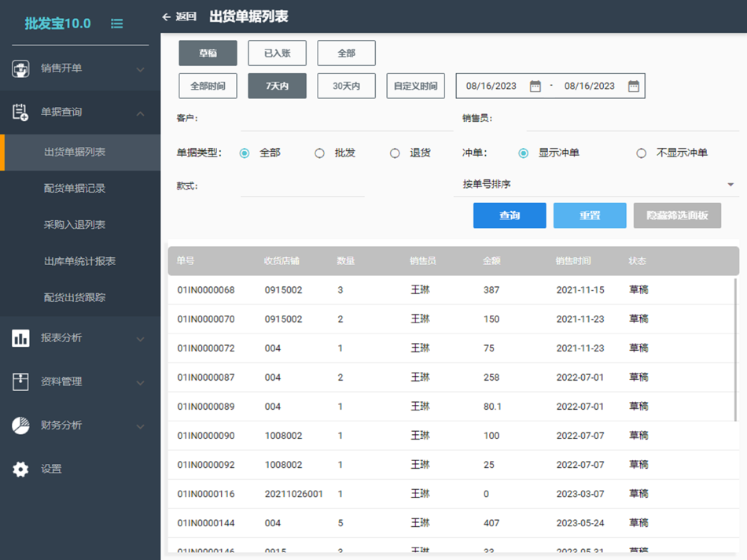Open 出库单统计报表 in sidebar
Image resolution: width=747 pixels, height=560 pixels.
tap(80, 261)
